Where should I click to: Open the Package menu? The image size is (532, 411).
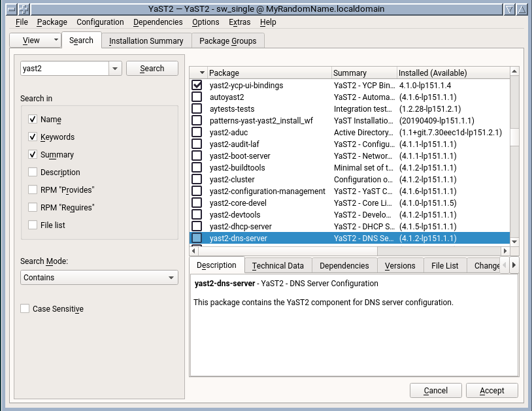[x=52, y=22]
